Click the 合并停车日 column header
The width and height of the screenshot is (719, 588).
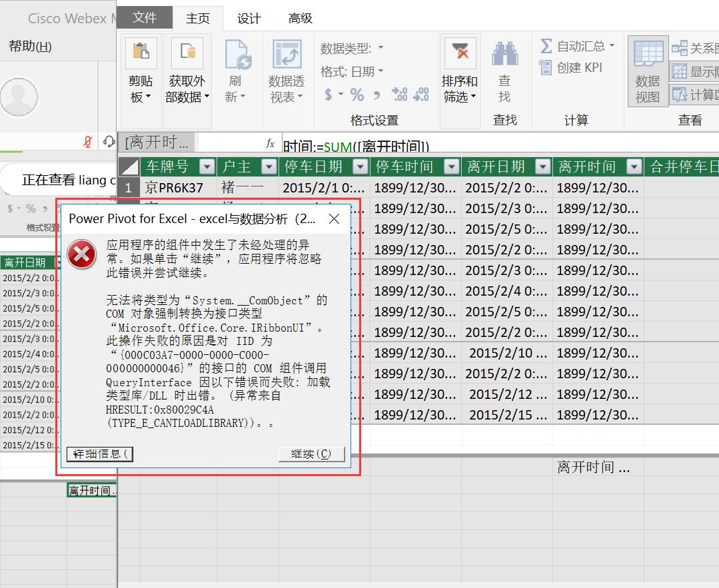coord(682,167)
